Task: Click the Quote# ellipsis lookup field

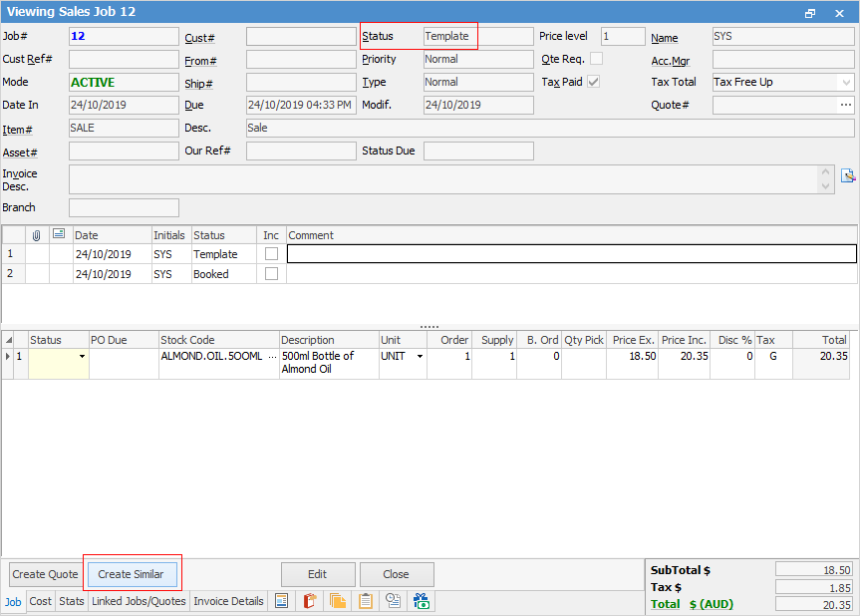Action: click(846, 105)
